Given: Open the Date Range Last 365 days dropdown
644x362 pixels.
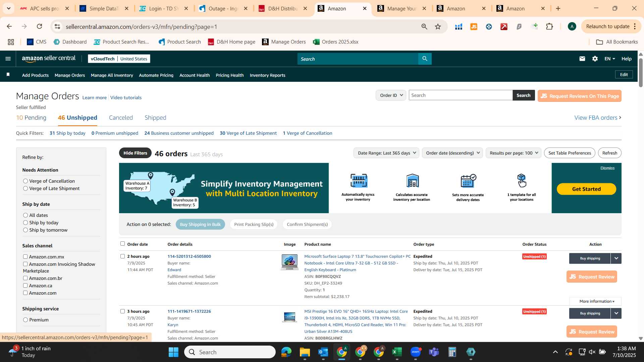Looking at the screenshot, I should 386,153.
